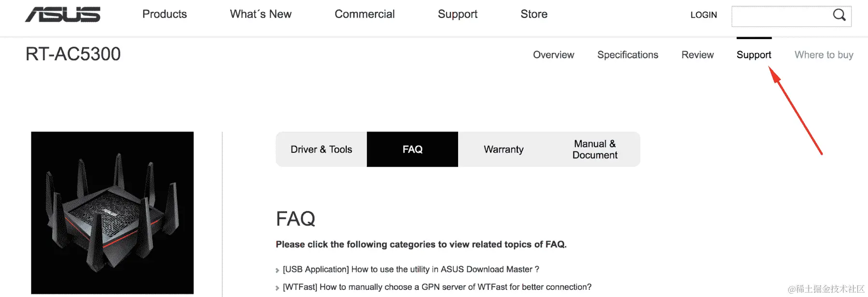Select the Manual & Document tab

point(595,149)
